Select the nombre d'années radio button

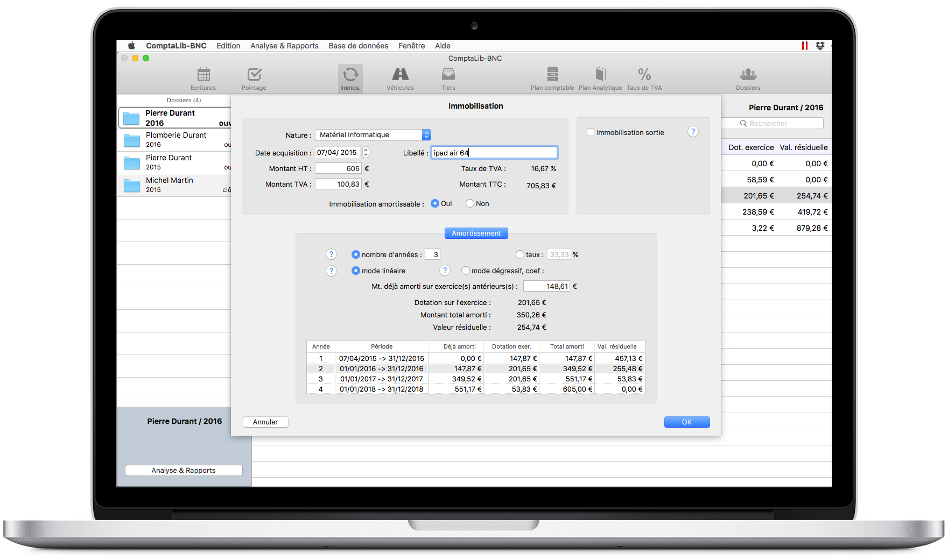click(x=355, y=254)
